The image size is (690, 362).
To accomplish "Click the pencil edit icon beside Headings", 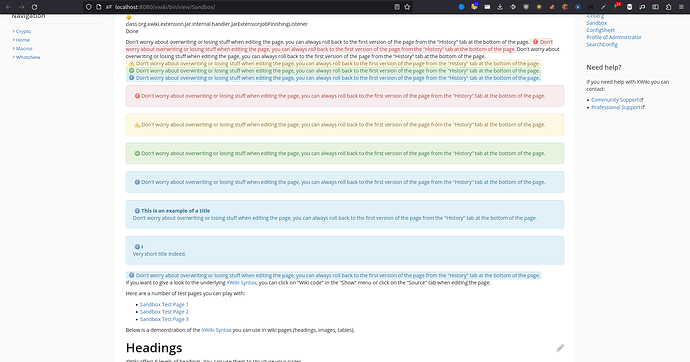I will 560,348.
